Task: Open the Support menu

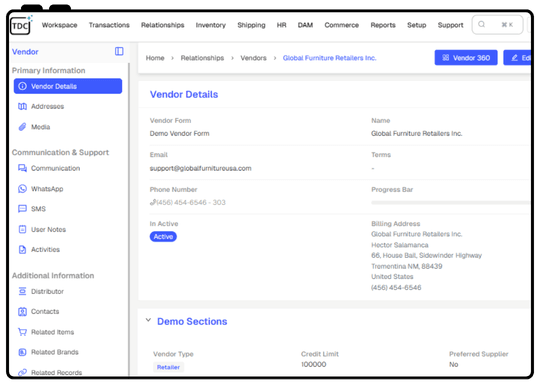Action: click(450, 25)
